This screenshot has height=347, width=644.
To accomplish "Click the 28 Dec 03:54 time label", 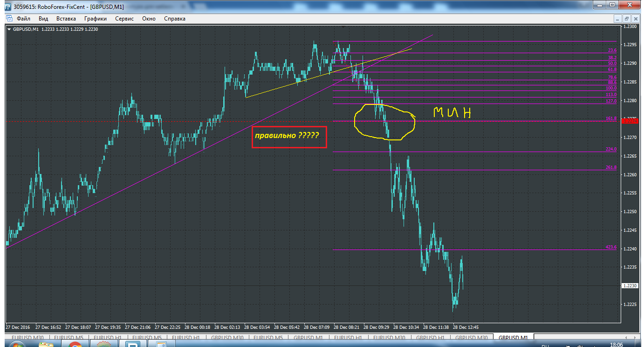I will [257, 327].
